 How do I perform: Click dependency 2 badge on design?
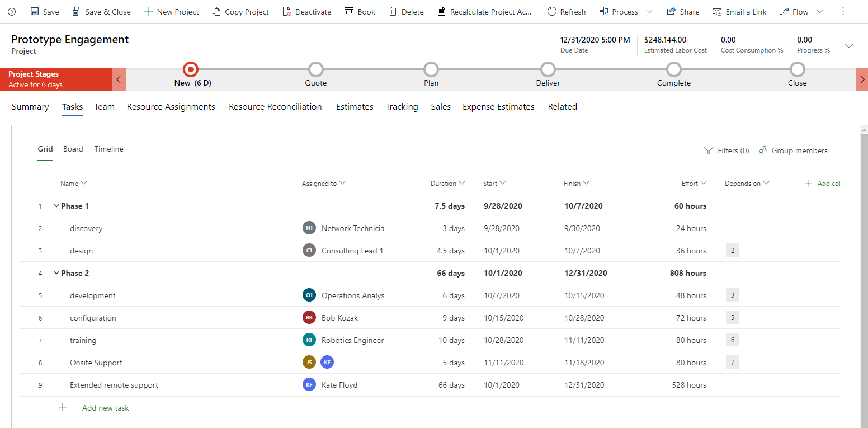coord(733,251)
